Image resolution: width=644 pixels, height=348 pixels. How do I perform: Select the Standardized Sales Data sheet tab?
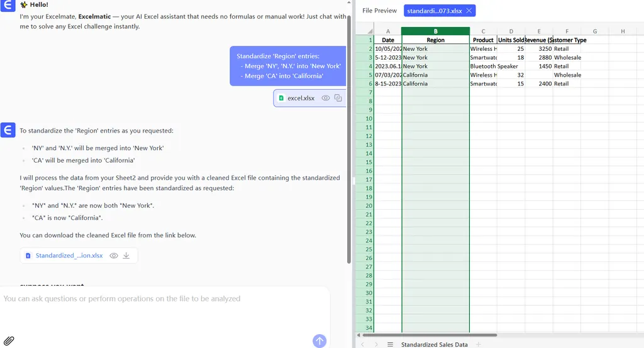(434, 344)
